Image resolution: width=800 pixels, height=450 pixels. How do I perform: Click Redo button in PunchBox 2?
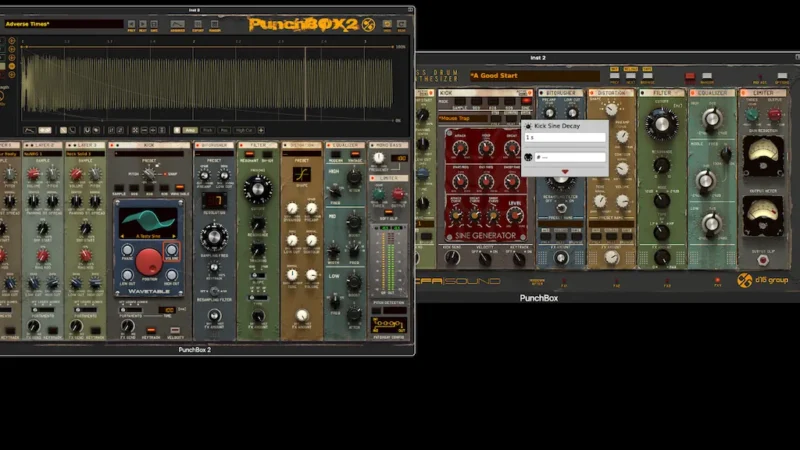402,24
